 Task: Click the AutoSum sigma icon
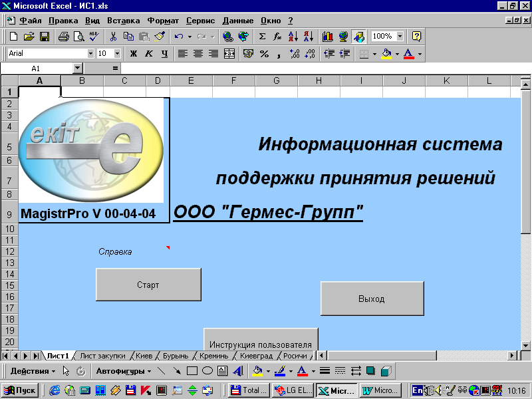pyautogui.click(x=262, y=37)
